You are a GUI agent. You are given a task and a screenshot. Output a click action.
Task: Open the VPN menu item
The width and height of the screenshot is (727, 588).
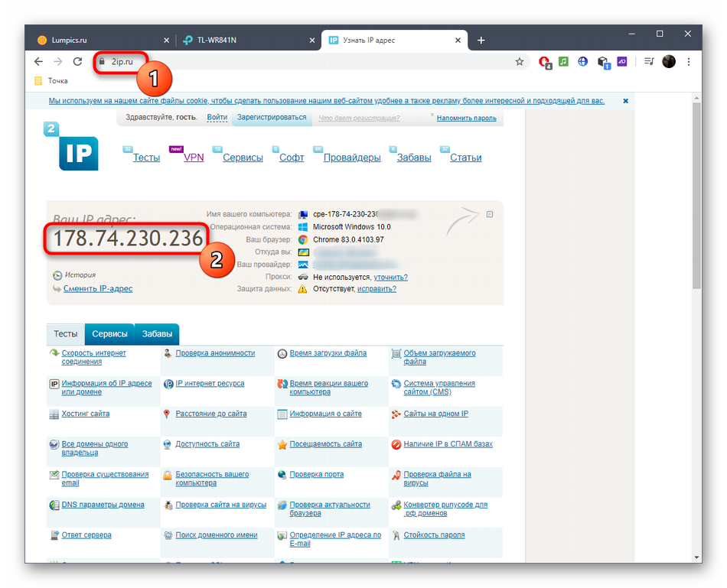click(194, 158)
